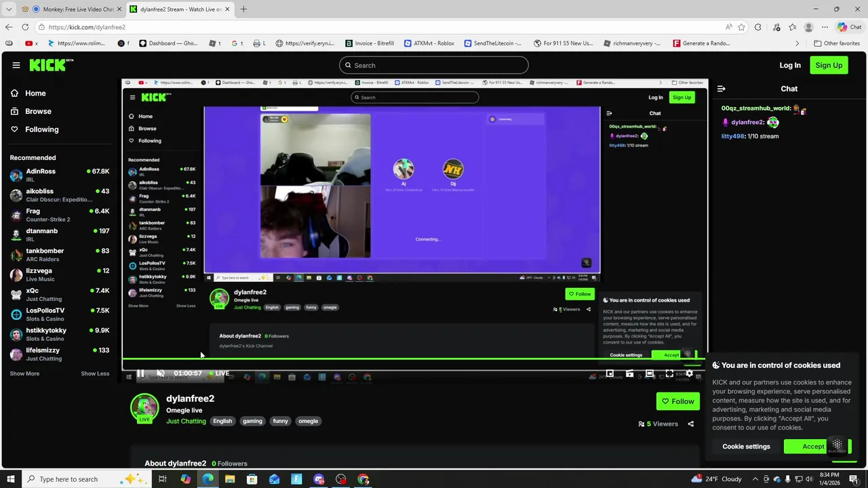
Task: Collapse the chat panel arrow icon
Action: click(x=722, y=89)
